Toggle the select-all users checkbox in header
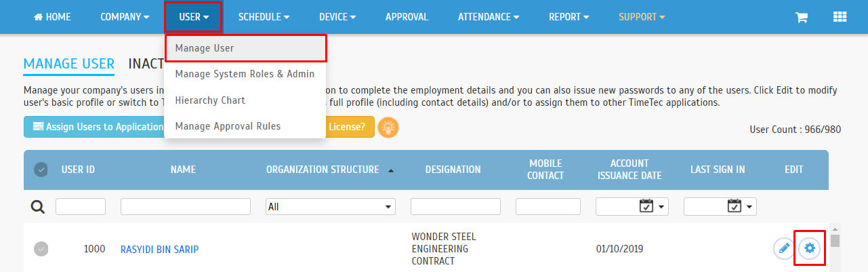 coord(41,170)
